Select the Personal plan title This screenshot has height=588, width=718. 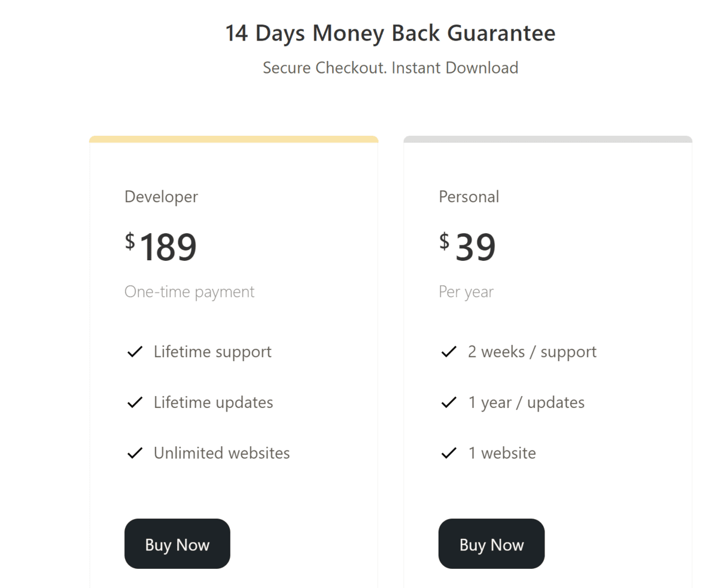(x=469, y=197)
